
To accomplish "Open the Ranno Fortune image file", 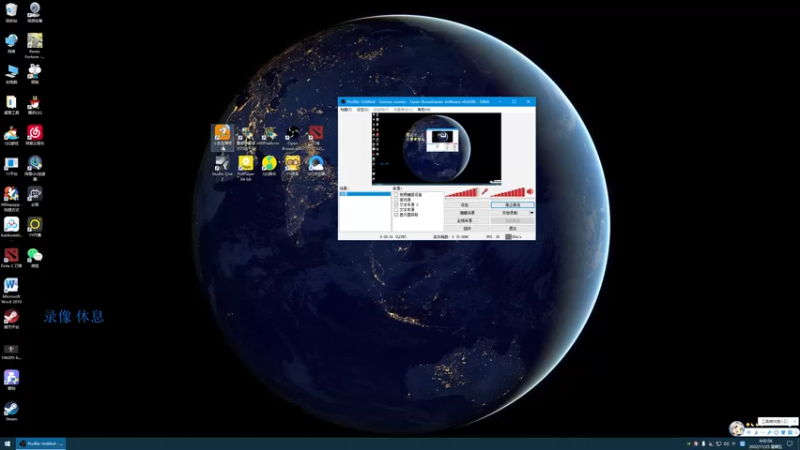I will coord(35,45).
